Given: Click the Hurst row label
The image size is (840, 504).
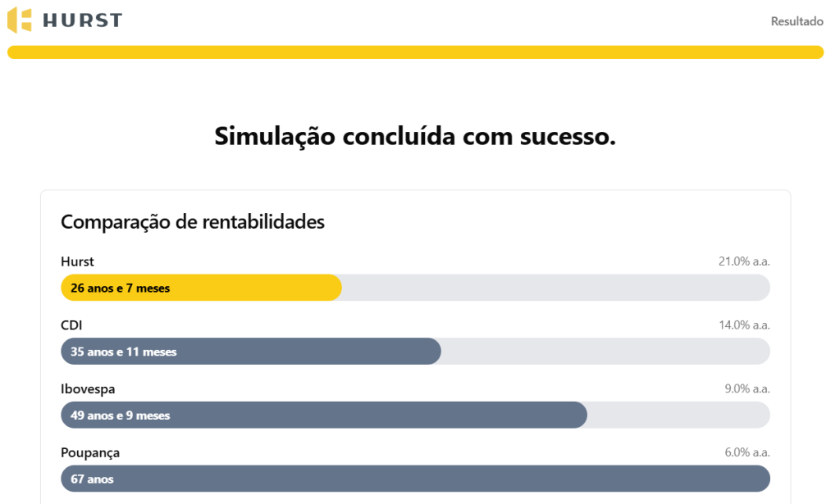Looking at the screenshot, I should [77, 261].
